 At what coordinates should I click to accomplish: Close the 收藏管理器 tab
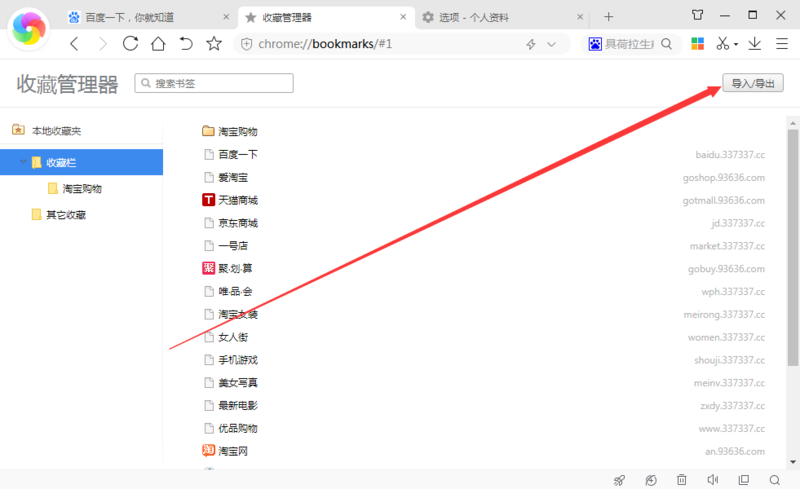coord(403,17)
